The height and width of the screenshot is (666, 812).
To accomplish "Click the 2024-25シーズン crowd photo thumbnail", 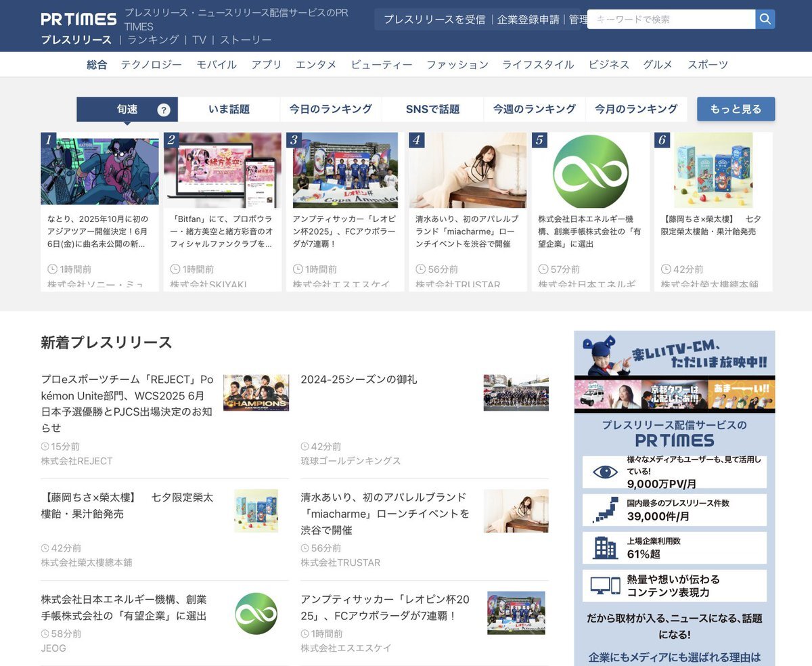I will [516, 393].
